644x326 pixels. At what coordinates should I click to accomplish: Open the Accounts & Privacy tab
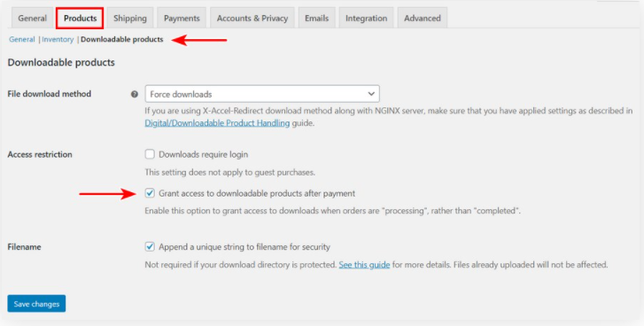click(252, 19)
